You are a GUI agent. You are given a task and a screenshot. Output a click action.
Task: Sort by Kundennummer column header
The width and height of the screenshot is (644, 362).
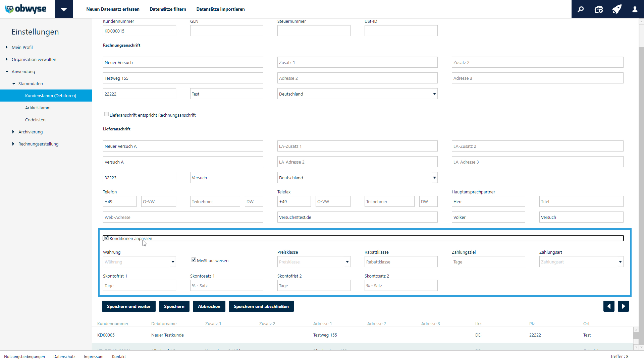pyautogui.click(x=113, y=323)
